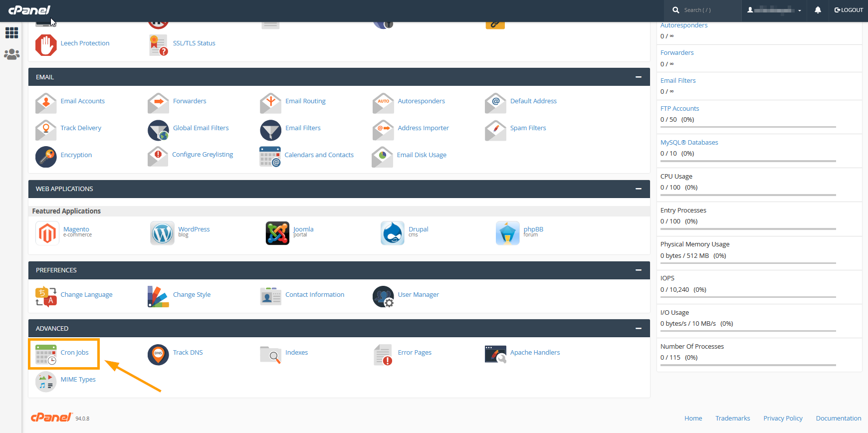Click the MIME Types icon
Screen dimensions: 868x433
(x=46, y=381)
